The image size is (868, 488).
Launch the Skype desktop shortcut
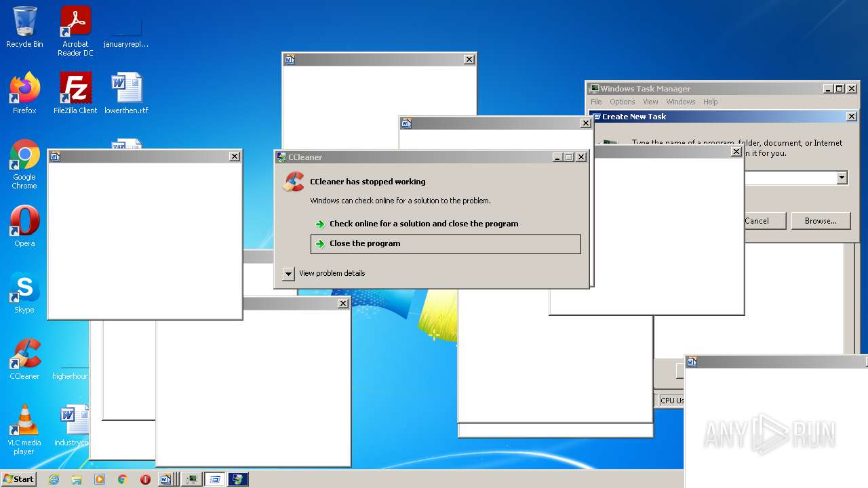(24, 293)
